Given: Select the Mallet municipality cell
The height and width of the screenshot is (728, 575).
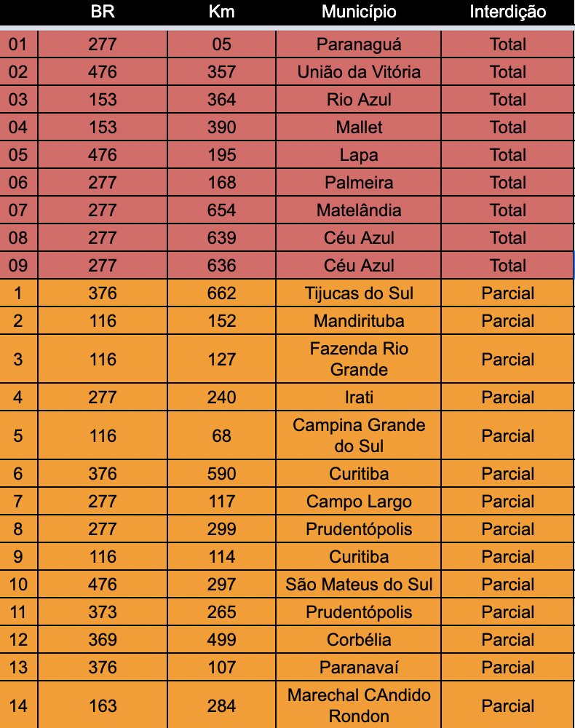Looking at the screenshot, I should [359, 127].
